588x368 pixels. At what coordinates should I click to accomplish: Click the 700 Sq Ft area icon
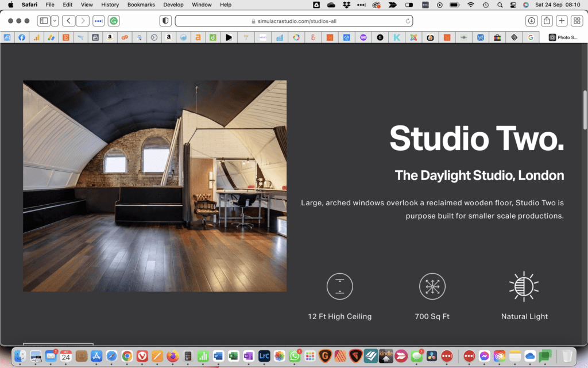432,286
